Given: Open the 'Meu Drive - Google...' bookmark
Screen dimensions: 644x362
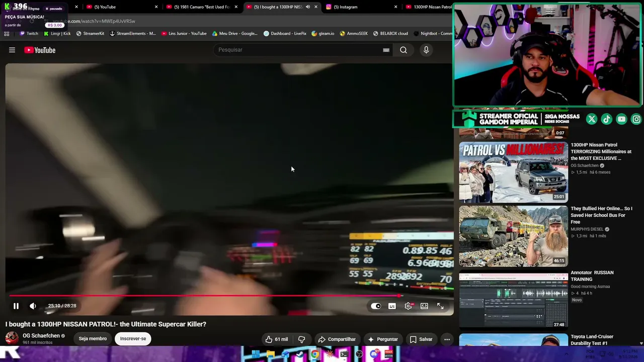Looking at the screenshot, I should [235, 34].
